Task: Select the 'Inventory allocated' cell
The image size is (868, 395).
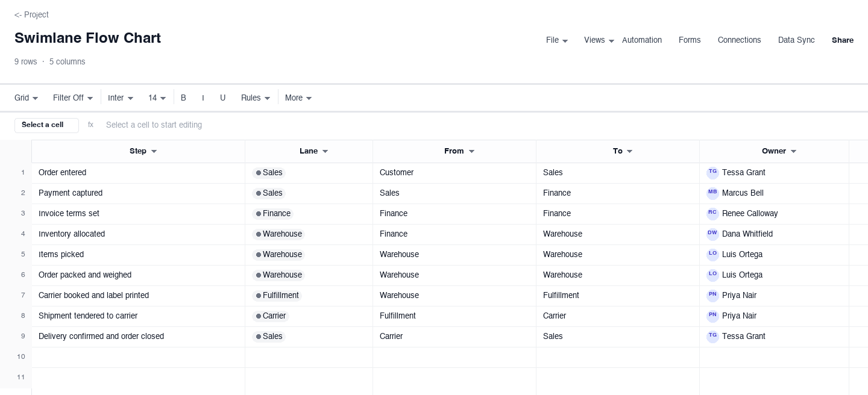Action: point(138,234)
